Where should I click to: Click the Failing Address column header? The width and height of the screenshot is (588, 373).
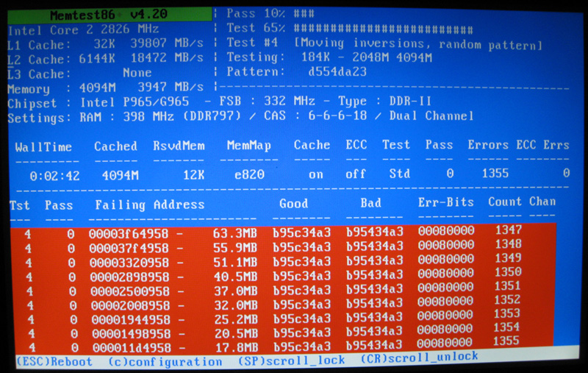pos(150,205)
